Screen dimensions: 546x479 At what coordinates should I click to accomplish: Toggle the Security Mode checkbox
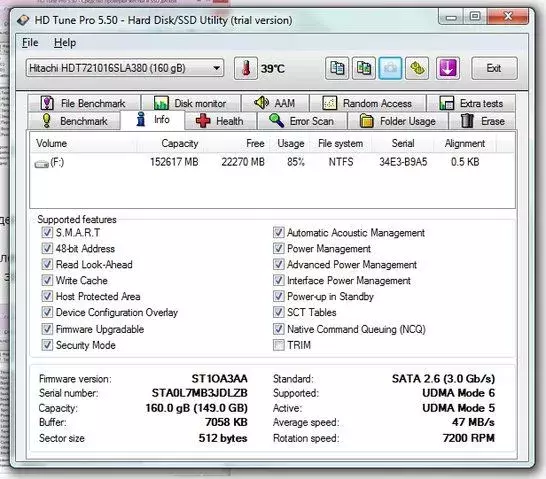[x=47, y=345]
